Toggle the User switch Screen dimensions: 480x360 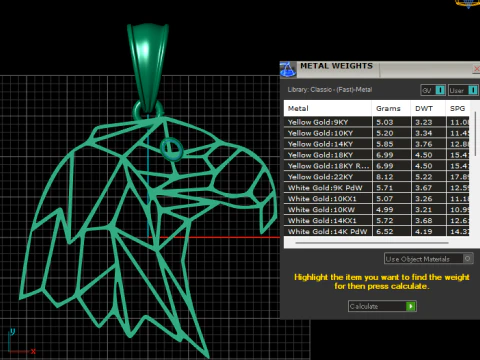[x=463, y=90]
